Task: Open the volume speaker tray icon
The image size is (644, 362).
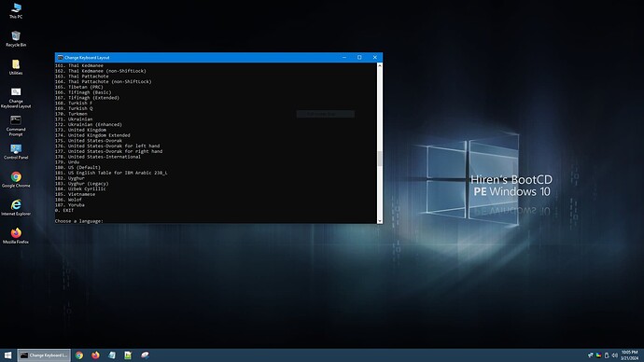Action: point(615,355)
